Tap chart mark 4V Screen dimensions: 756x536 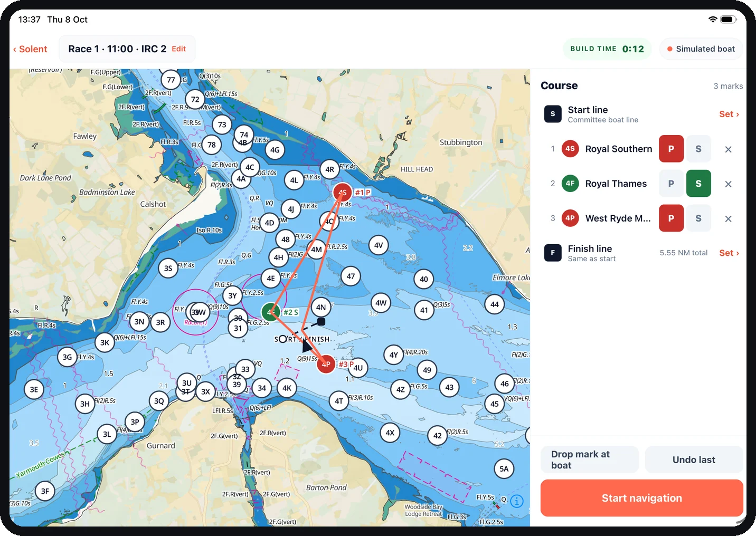379,245
